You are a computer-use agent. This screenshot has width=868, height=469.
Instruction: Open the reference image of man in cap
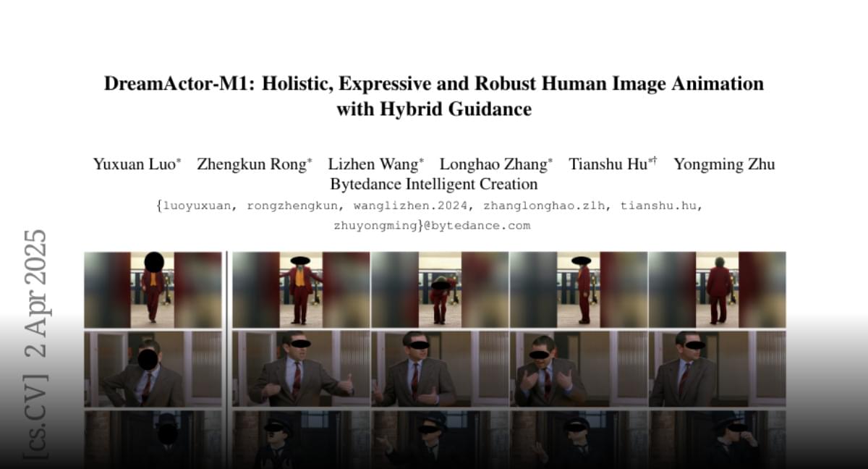(153, 439)
